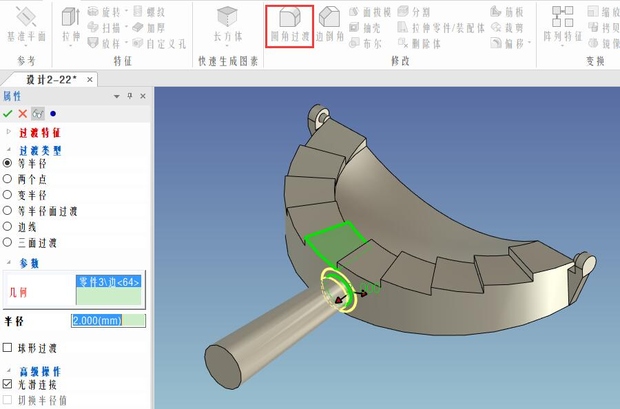Collapse the 过渡类型 section
This screenshot has width=620, height=409.
click(x=9, y=150)
